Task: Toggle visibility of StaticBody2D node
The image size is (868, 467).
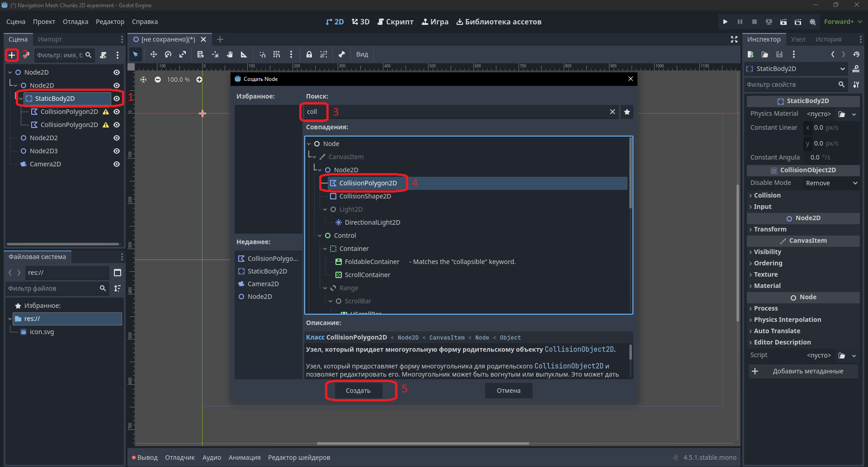Action: tap(117, 99)
